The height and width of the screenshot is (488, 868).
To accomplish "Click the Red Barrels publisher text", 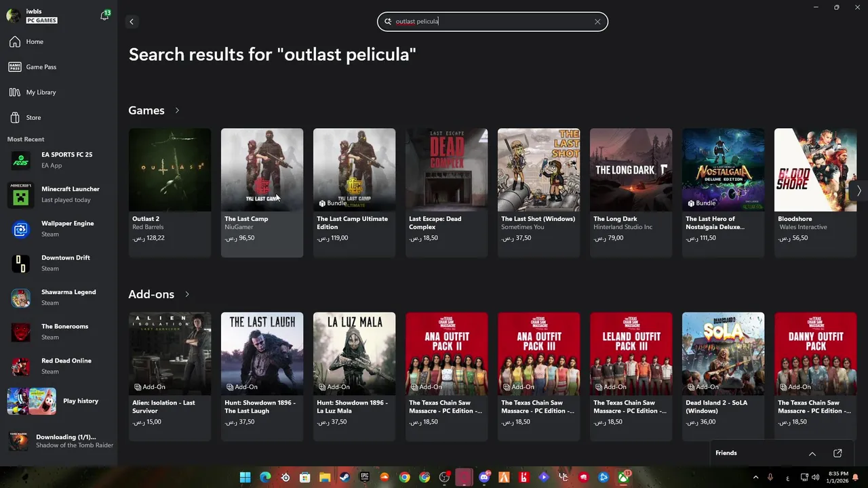I will tap(148, 227).
